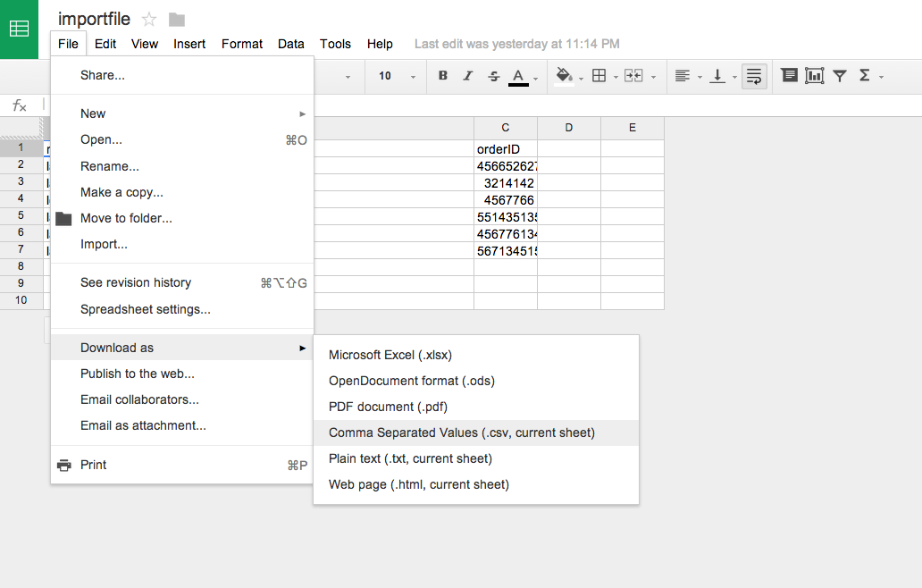Image resolution: width=922 pixels, height=588 pixels.
Task: Choose Move to folder...
Action: coord(182,218)
